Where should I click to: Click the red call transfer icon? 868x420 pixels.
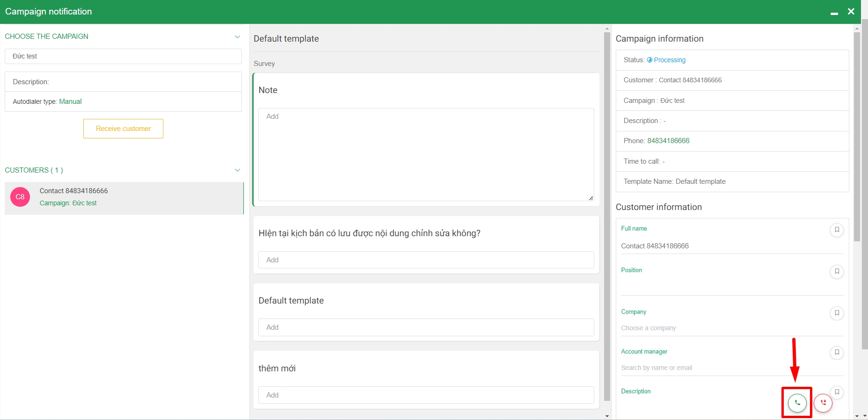pos(823,403)
